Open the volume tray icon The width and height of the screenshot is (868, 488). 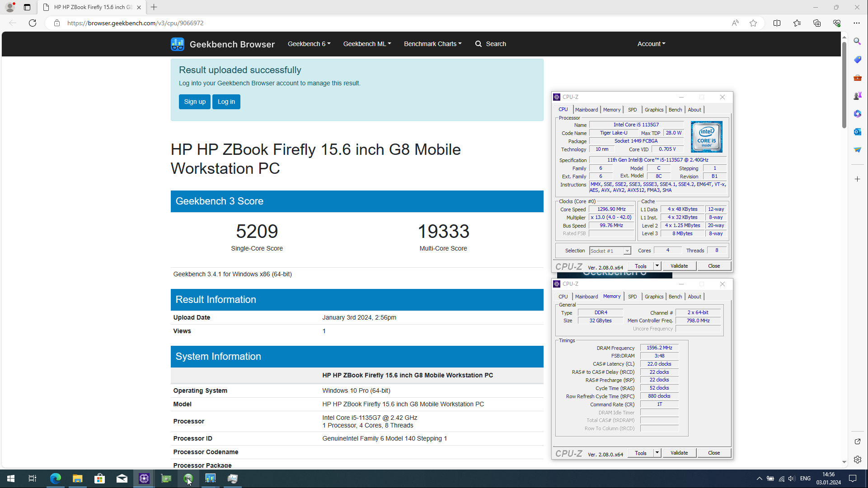(792, 479)
